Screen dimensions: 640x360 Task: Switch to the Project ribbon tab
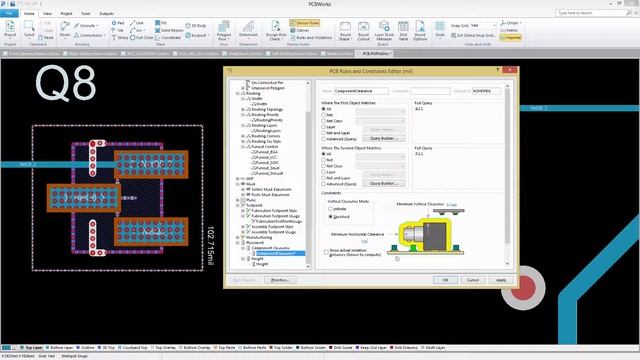pos(66,13)
